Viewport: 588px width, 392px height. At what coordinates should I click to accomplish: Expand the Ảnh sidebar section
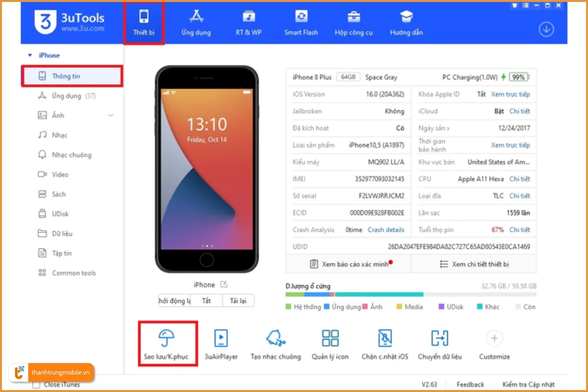click(x=111, y=116)
